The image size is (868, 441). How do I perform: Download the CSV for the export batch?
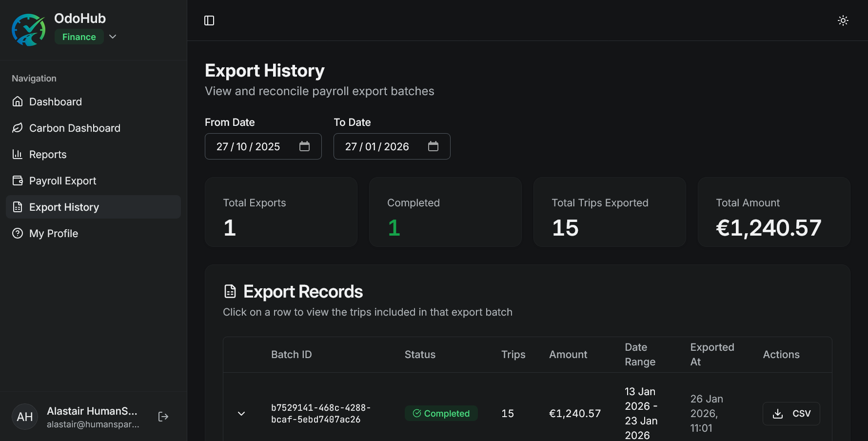click(791, 413)
